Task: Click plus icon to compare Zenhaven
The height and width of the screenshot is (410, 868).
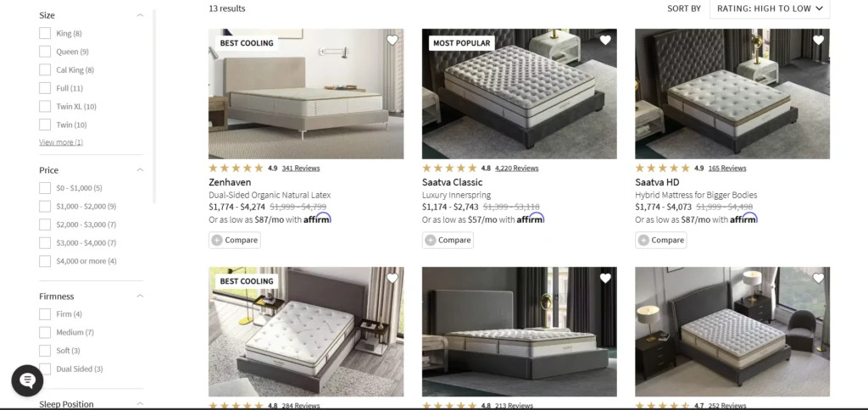Action: pyautogui.click(x=217, y=240)
